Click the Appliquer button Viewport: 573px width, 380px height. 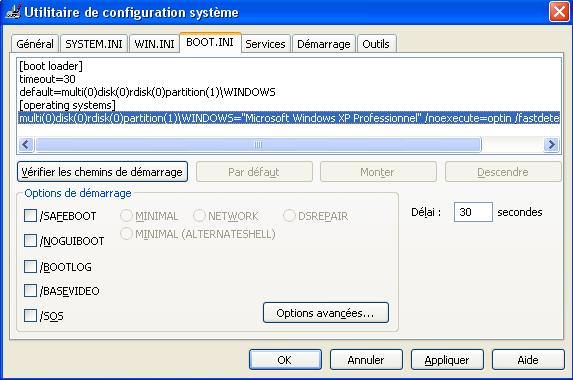click(447, 360)
